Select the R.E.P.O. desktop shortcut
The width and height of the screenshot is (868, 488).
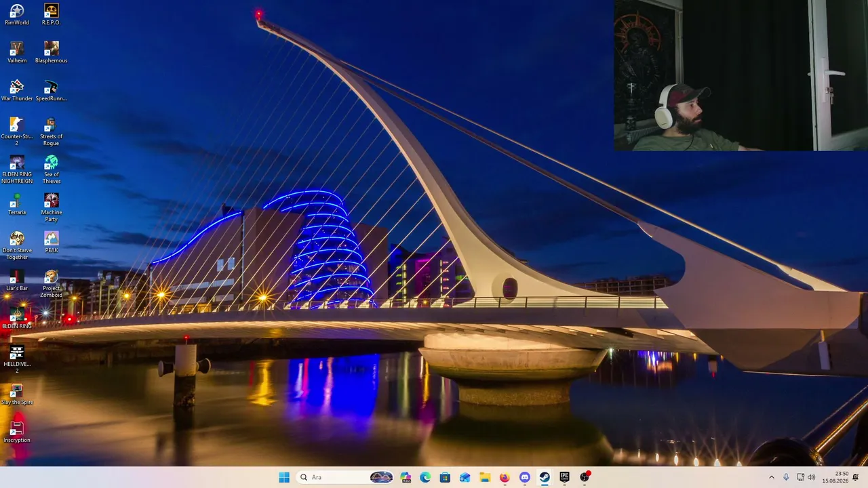pyautogui.click(x=51, y=14)
